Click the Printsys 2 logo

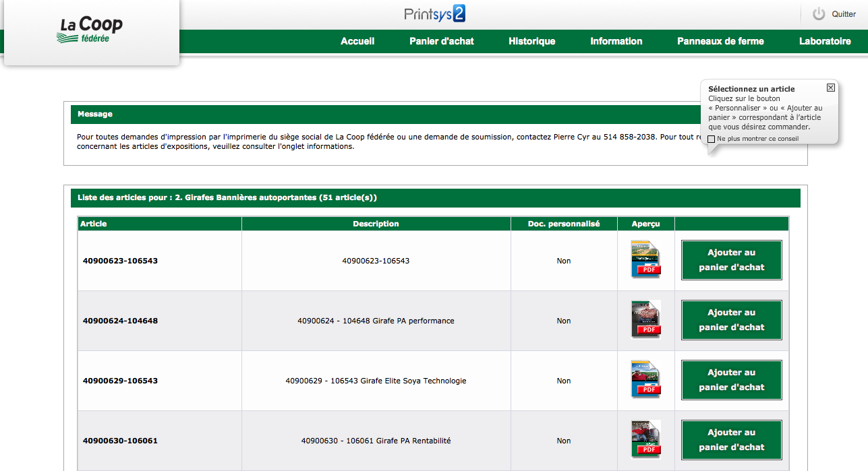434,13
